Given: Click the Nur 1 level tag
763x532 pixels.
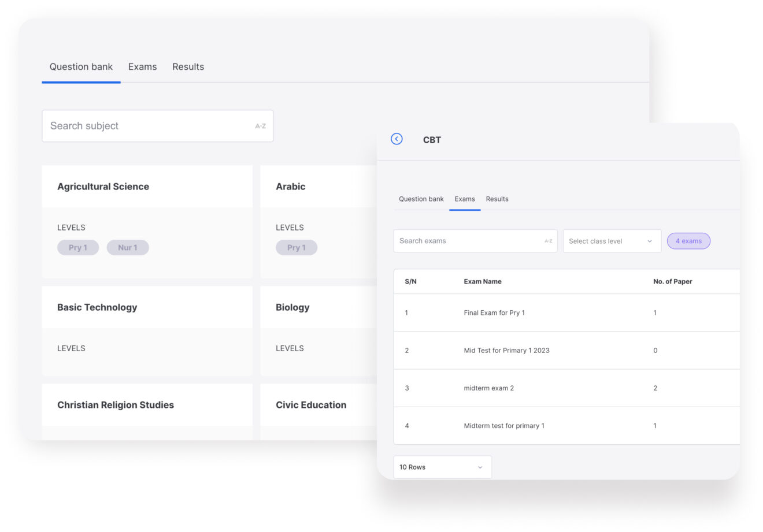Looking at the screenshot, I should click(x=128, y=247).
